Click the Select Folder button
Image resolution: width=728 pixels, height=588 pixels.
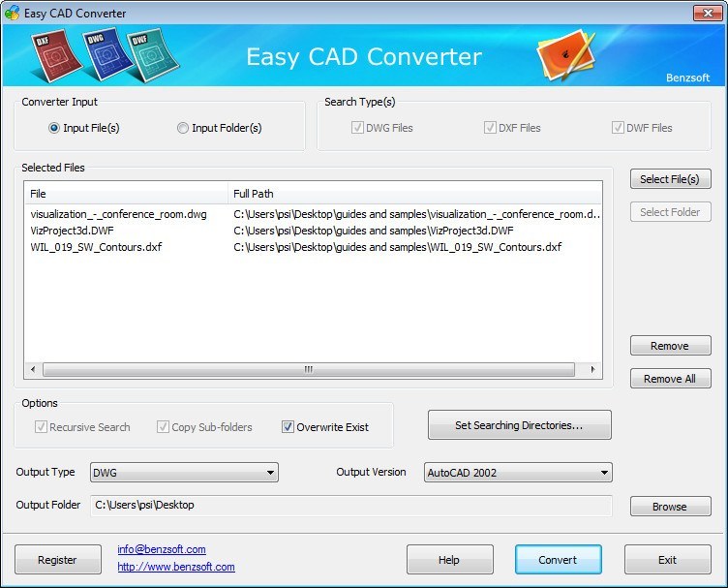coord(671,212)
